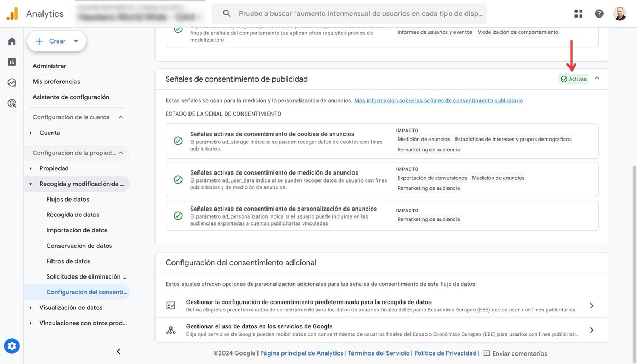Click Informes de usuarios y eventos chip
This screenshot has width=637, height=364.
click(x=435, y=32)
